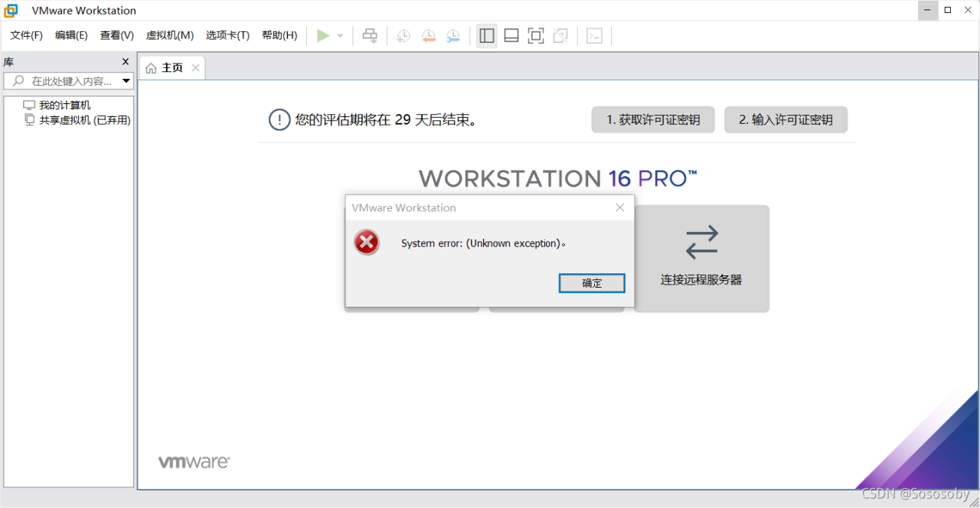Screen dimensions: 980x508
Task: Open the library search filter dropdown
Action: click(126, 81)
